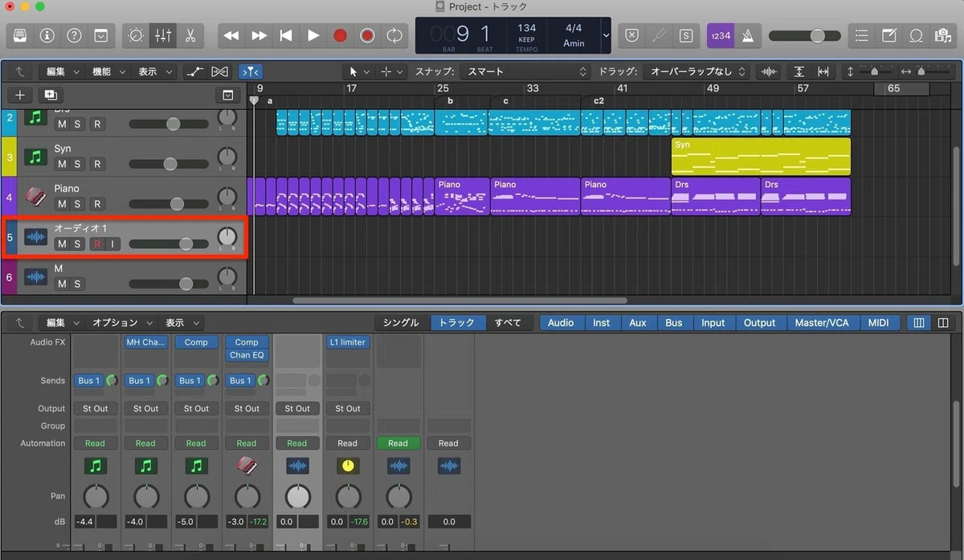Toggle the Flex bowtie button
Viewport: 964px width, 560px height.
(219, 72)
